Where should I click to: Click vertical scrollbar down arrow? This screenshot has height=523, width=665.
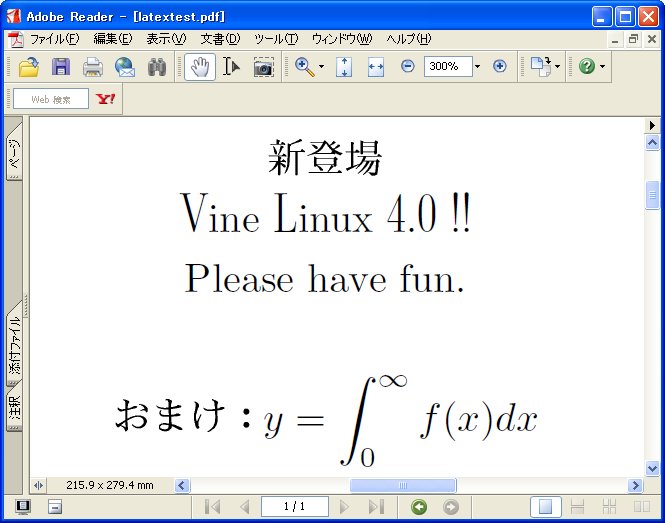click(652, 469)
